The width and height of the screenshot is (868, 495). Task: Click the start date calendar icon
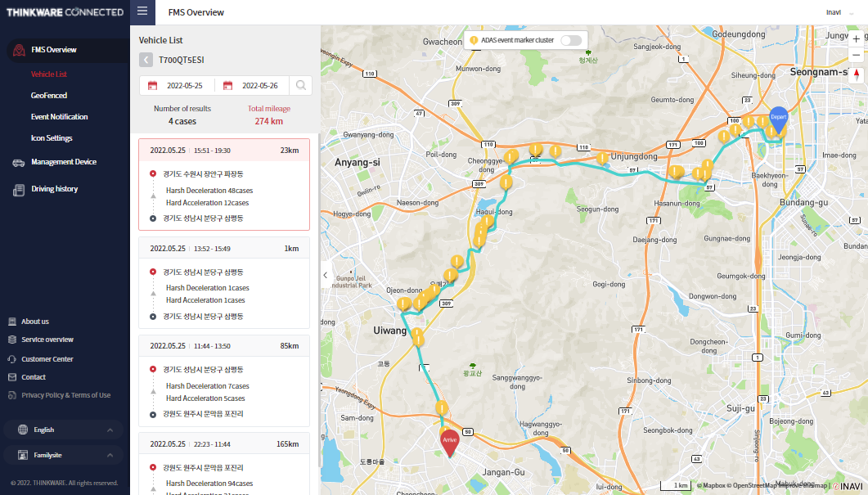tap(152, 85)
